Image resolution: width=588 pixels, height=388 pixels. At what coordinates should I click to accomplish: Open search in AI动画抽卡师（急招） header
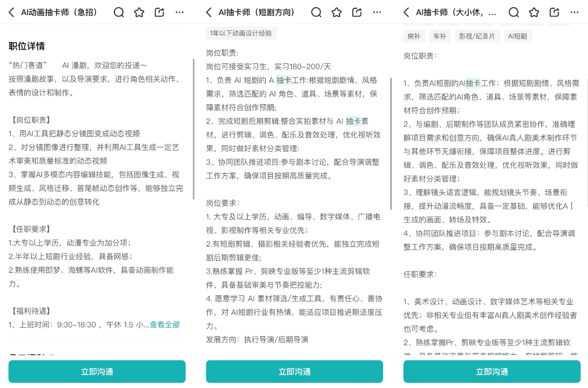click(119, 12)
